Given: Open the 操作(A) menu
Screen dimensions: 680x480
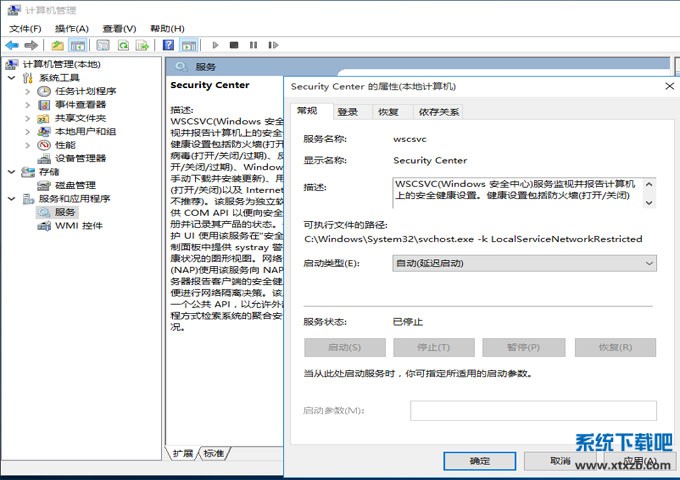Looking at the screenshot, I should tap(71, 29).
